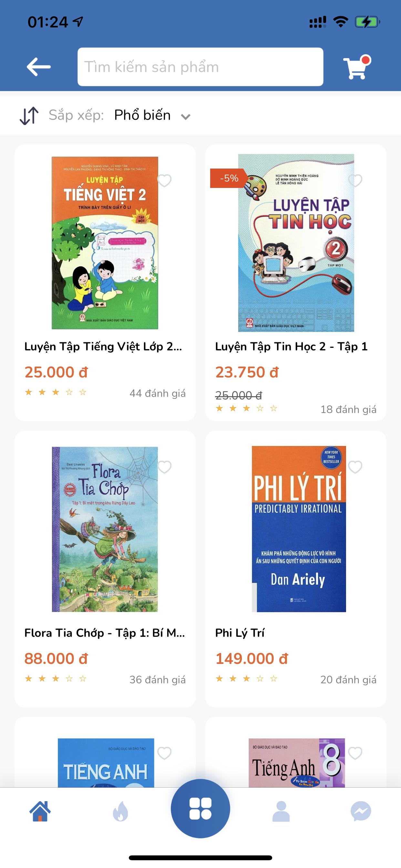Viewport: 401px width, 868px height.
Task: Click the sort dropdown chevron arrow
Action: 186,117
